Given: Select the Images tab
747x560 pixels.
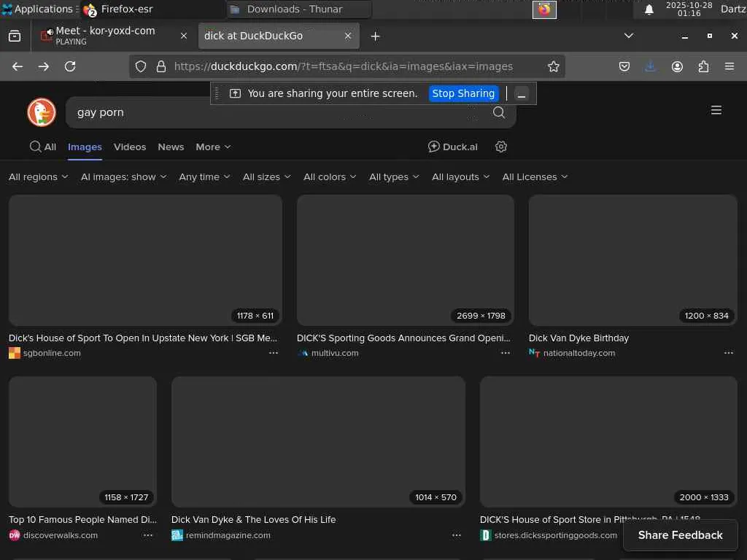Looking at the screenshot, I should coord(85,147).
